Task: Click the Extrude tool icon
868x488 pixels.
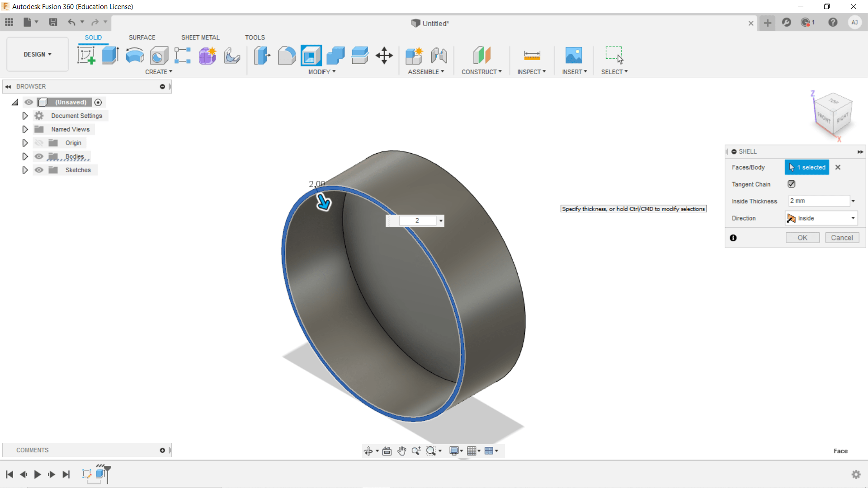Action: pos(110,56)
